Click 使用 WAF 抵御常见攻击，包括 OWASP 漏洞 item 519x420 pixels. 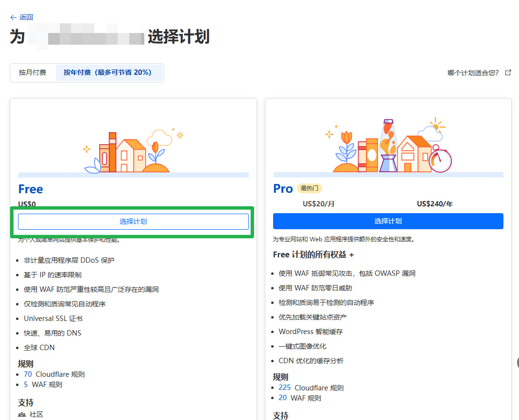click(x=347, y=273)
